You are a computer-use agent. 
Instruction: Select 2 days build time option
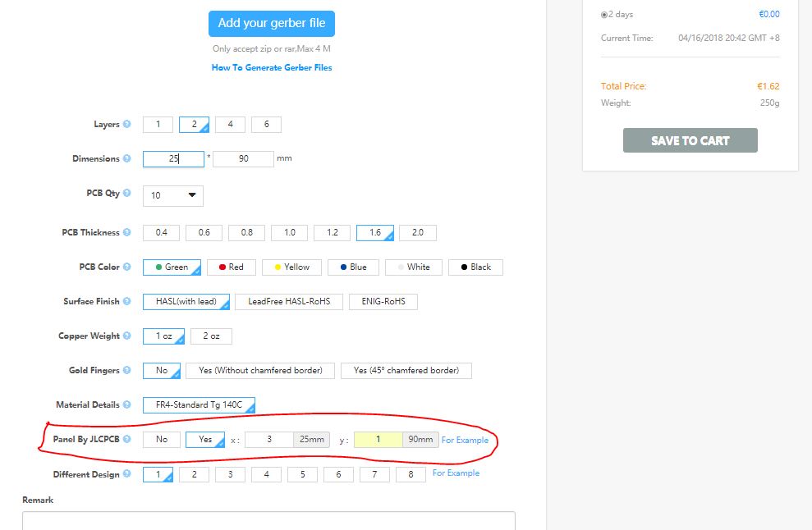(x=604, y=15)
